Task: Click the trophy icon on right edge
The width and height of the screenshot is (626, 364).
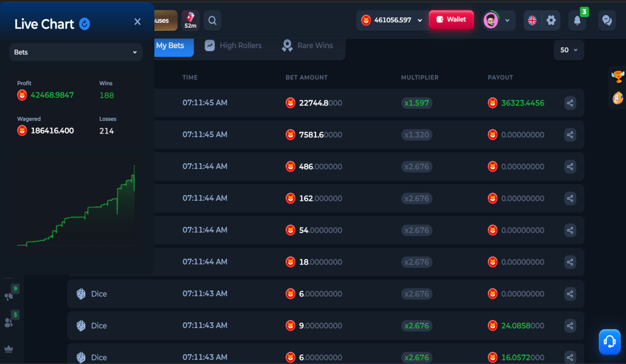Action: pyautogui.click(x=618, y=77)
